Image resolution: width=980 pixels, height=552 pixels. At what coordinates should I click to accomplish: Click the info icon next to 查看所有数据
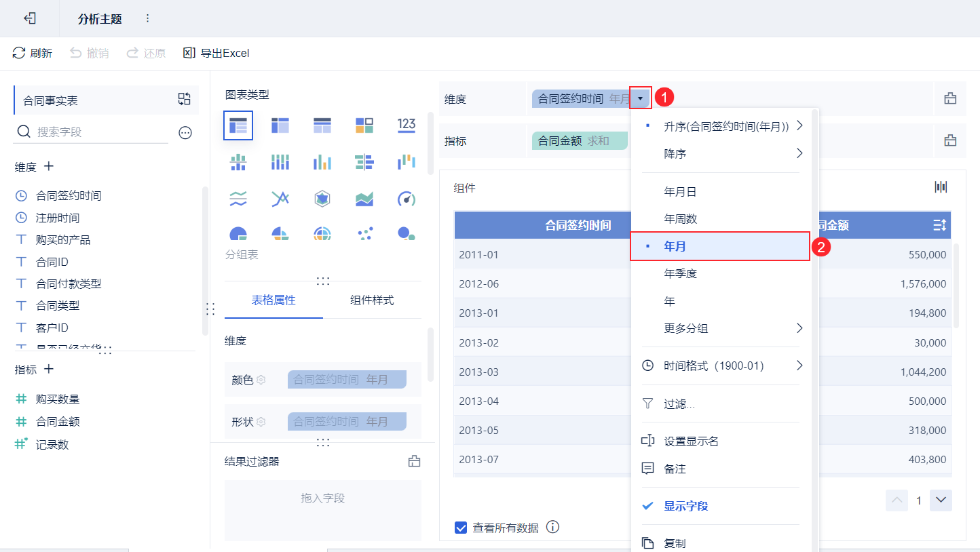pos(552,527)
